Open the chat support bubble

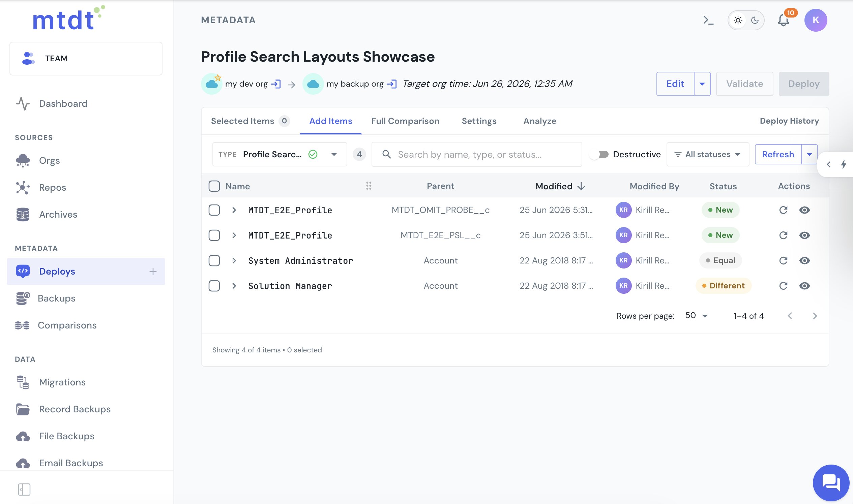(831, 482)
